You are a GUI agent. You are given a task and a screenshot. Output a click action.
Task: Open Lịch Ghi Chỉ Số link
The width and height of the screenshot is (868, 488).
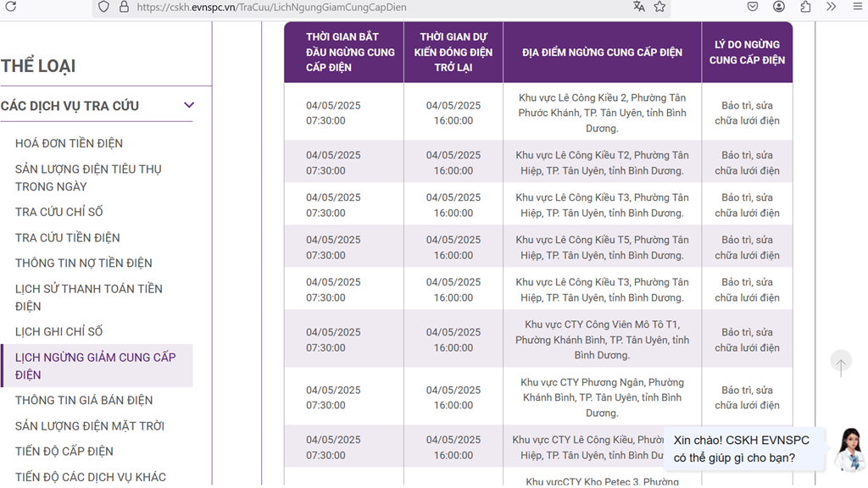tap(58, 332)
